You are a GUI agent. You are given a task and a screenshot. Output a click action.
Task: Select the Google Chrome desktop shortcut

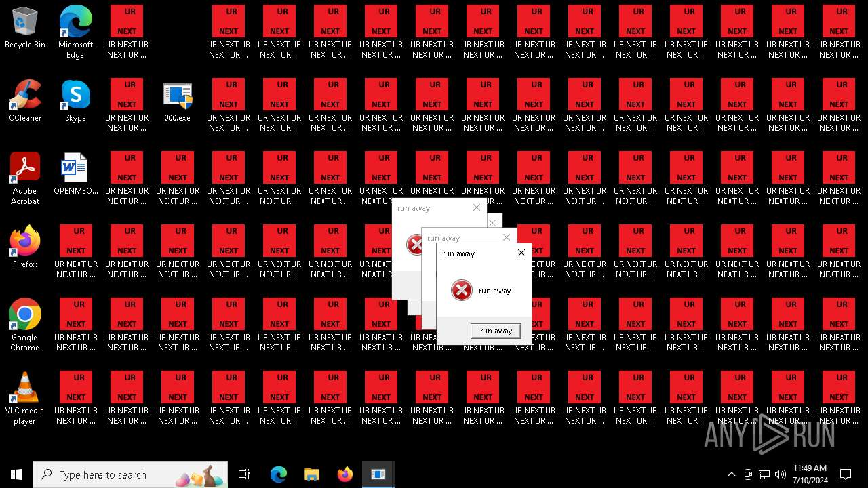click(x=25, y=325)
